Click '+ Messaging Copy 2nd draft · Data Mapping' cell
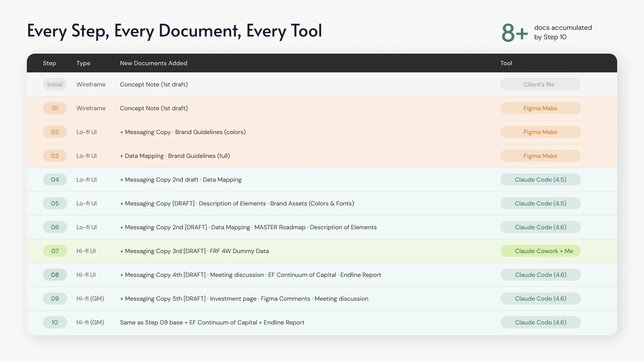This screenshot has width=644, height=362. (181, 180)
